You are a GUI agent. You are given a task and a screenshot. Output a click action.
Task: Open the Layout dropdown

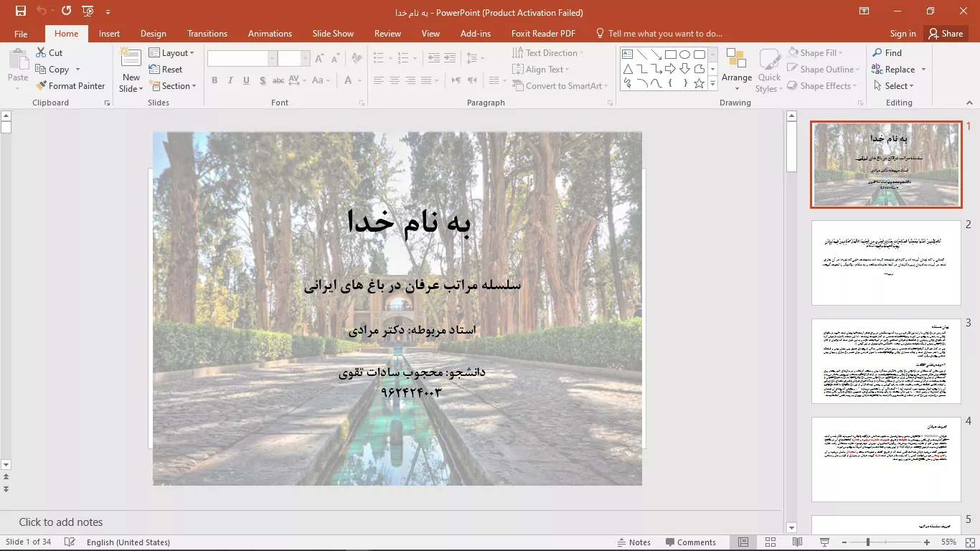pyautogui.click(x=171, y=53)
